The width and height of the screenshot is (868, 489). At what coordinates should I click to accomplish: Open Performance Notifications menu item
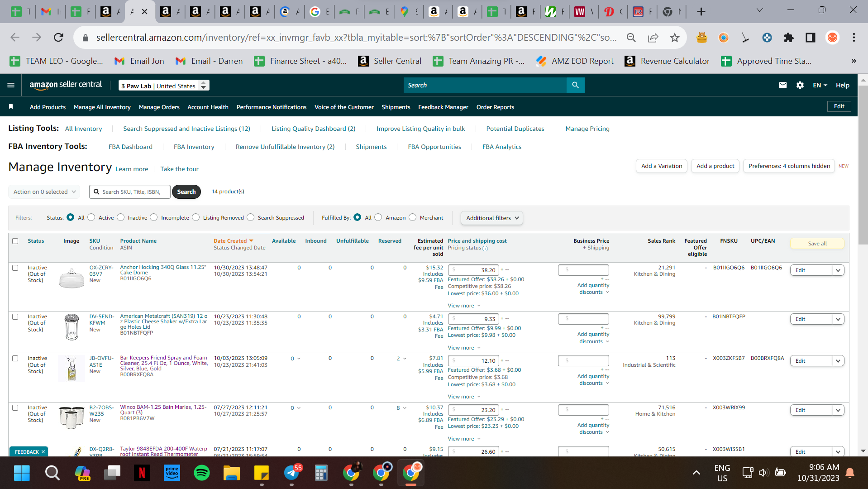tap(272, 107)
